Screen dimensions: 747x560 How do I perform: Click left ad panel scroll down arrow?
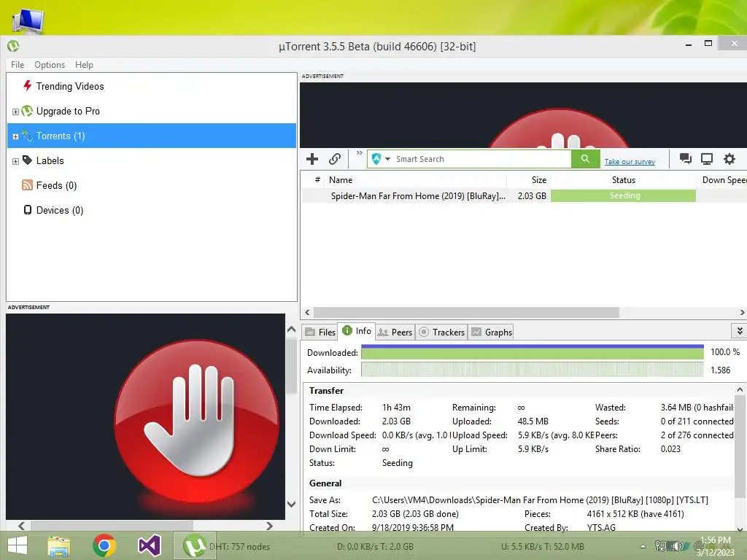tap(292, 504)
